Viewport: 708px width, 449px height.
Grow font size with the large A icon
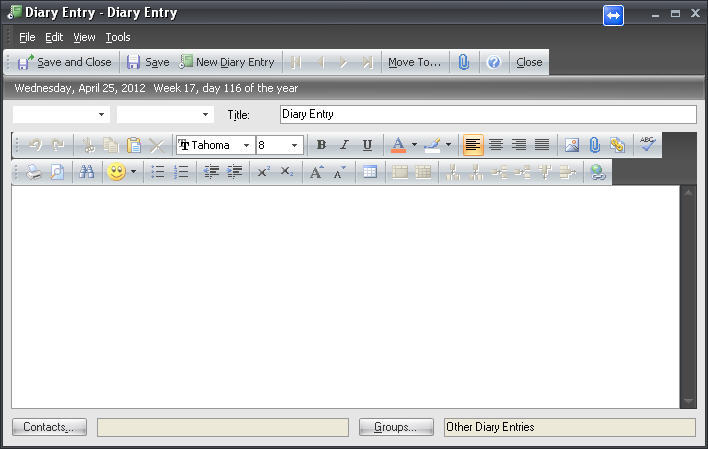[317, 172]
